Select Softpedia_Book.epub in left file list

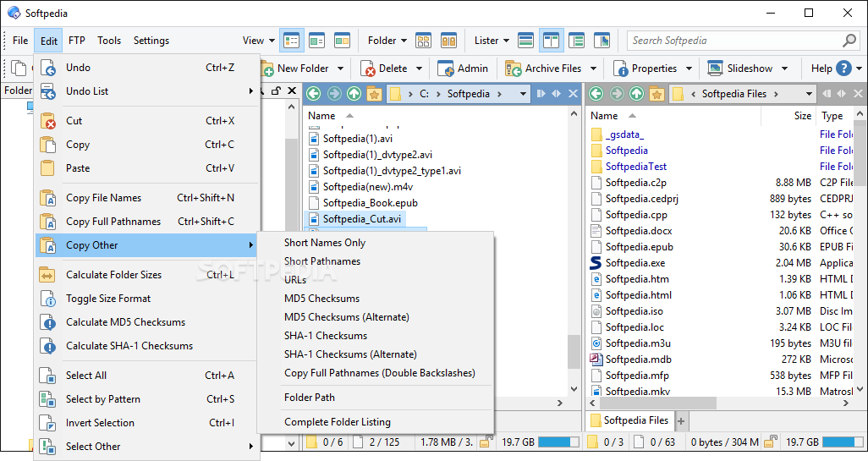[371, 203]
